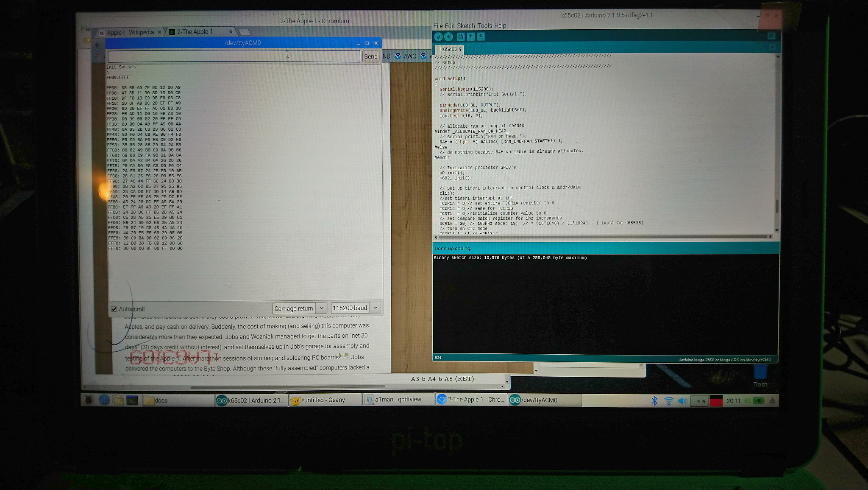Click the Arduino Upload arrow icon

pyautogui.click(x=448, y=37)
